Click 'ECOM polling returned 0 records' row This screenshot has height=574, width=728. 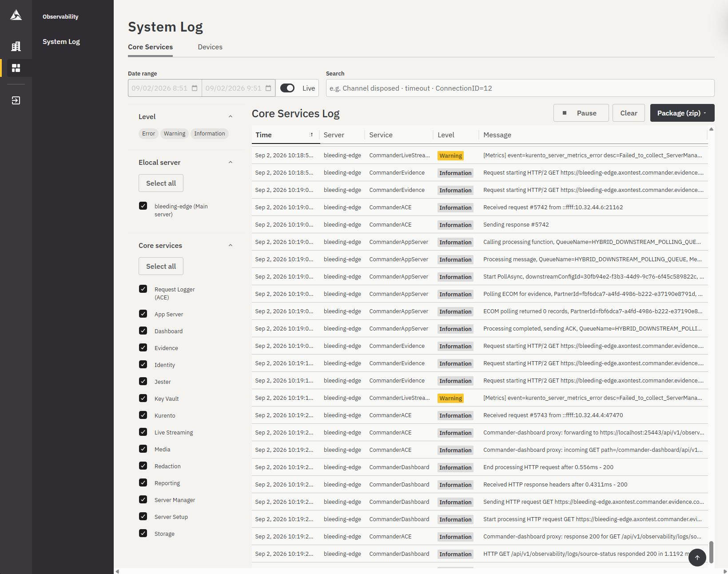click(480, 311)
